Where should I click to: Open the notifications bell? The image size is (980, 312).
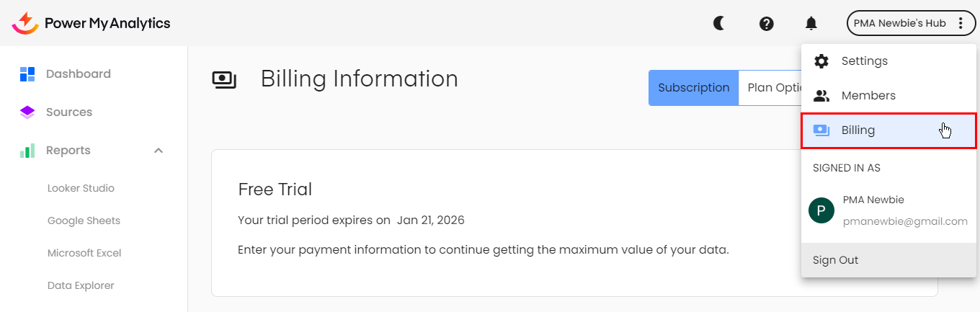(x=811, y=23)
